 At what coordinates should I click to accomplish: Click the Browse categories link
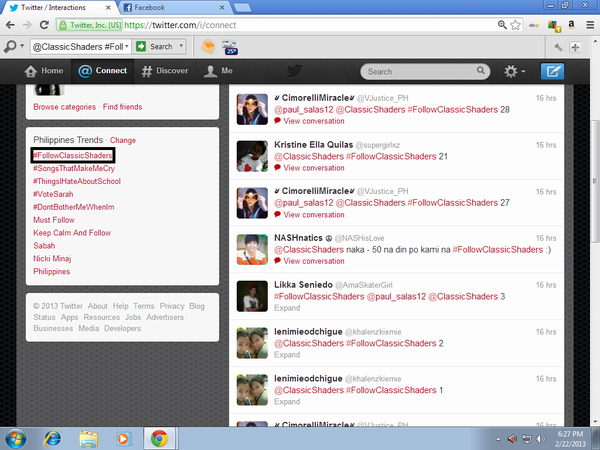[64, 107]
